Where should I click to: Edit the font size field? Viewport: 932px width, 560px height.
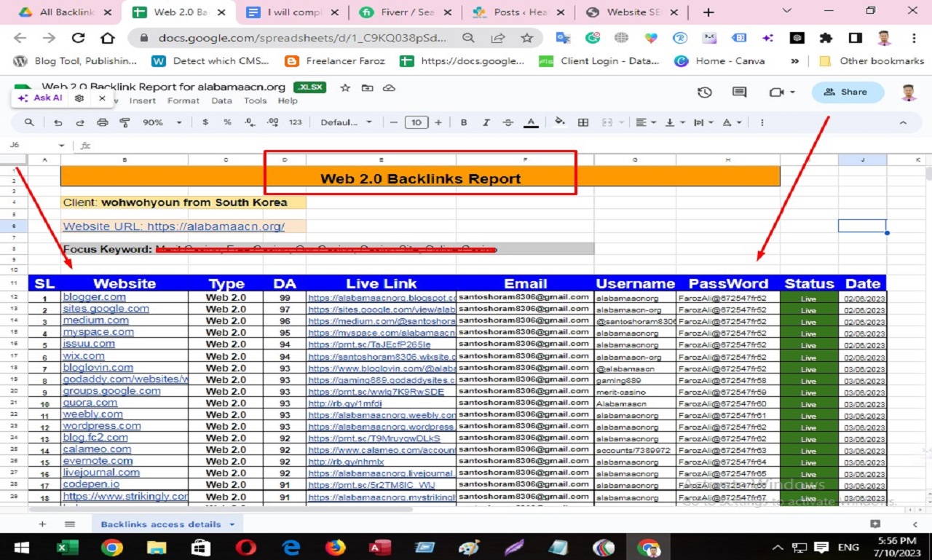416,122
